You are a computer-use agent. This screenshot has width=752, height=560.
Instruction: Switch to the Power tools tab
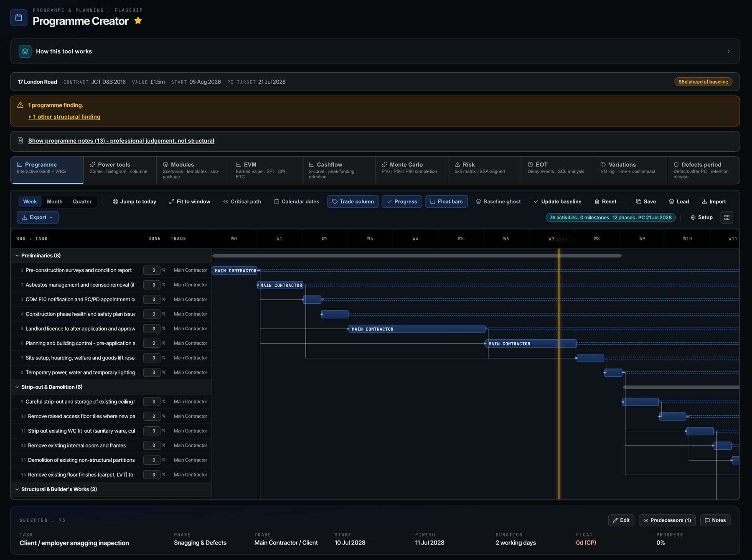119,170
